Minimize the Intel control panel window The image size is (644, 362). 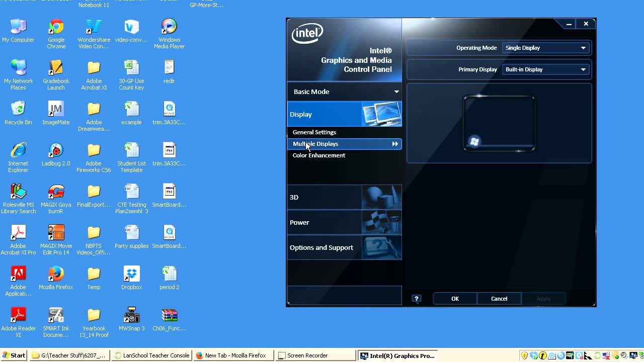[x=569, y=24]
